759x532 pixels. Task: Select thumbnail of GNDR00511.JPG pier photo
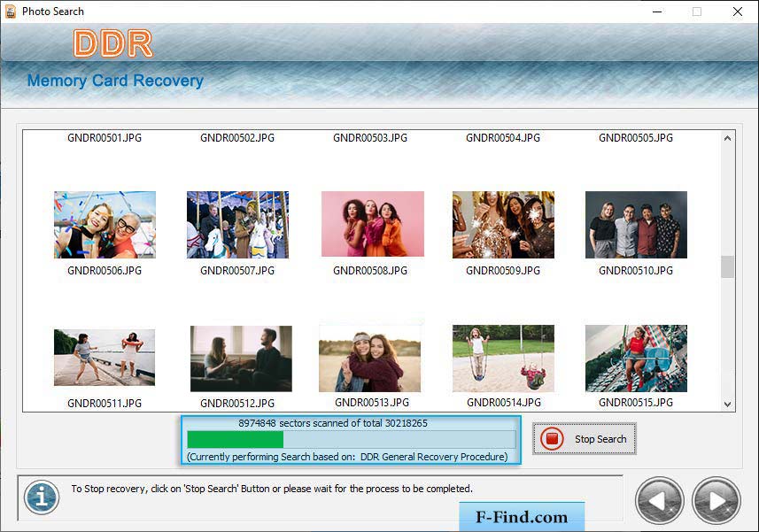[105, 358]
